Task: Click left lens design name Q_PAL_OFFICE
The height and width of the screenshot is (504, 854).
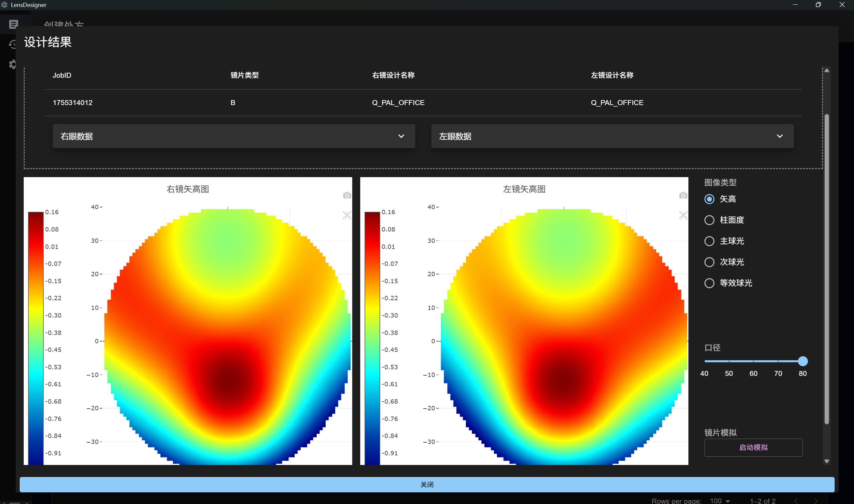Action: [x=617, y=102]
